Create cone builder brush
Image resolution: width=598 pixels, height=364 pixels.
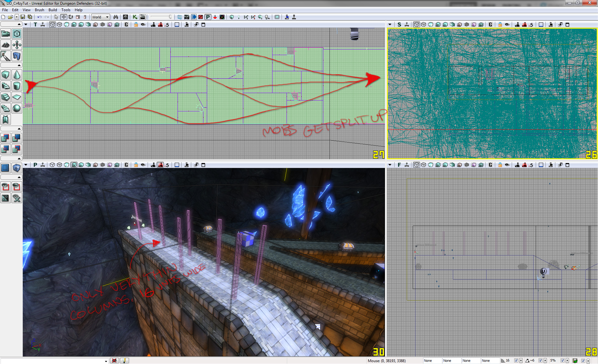click(x=17, y=75)
